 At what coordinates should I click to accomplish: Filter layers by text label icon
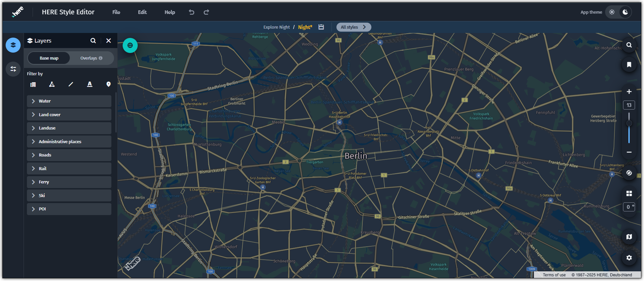pos(89,85)
